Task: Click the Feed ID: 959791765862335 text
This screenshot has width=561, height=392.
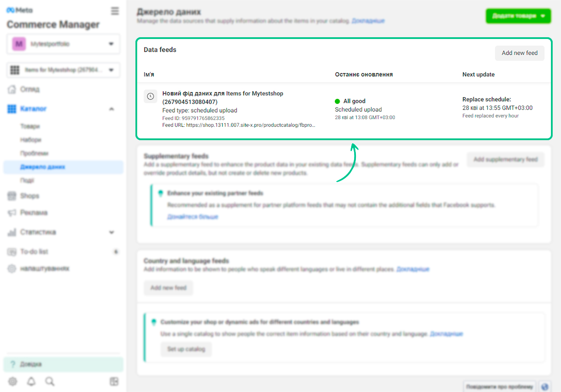Action: [x=193, y=118]
